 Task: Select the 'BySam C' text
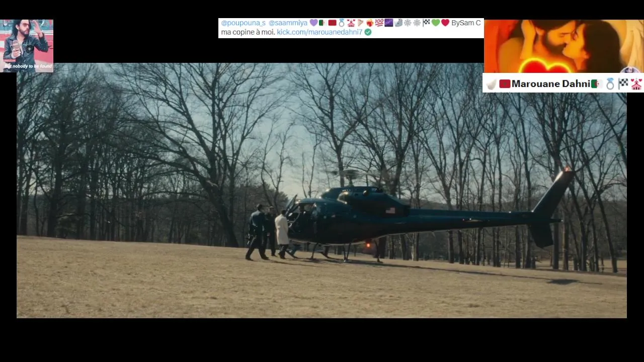point(466,23)
